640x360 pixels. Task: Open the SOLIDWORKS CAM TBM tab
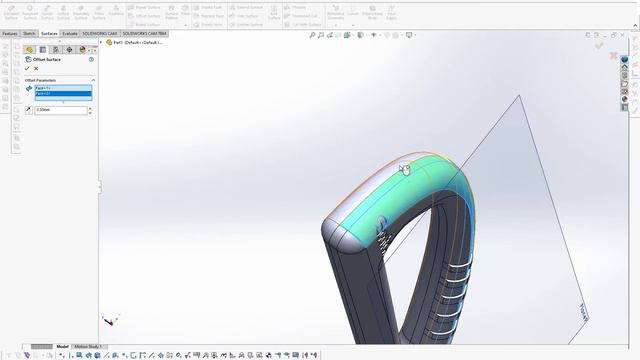[144, 33]
